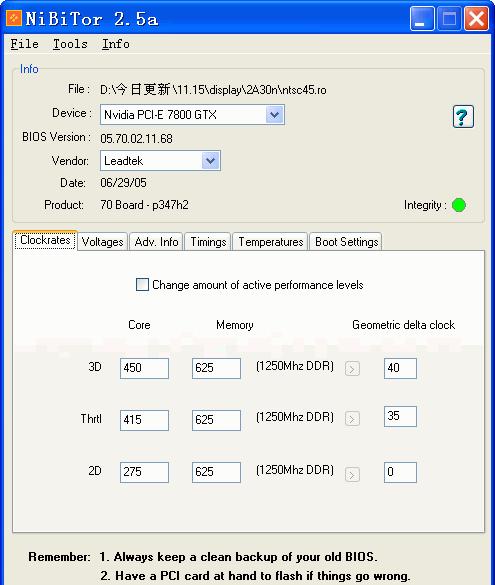Click the Thrtl core clock field 415
The height and width of the screenshot is (585, 495).
pos(144,420)
